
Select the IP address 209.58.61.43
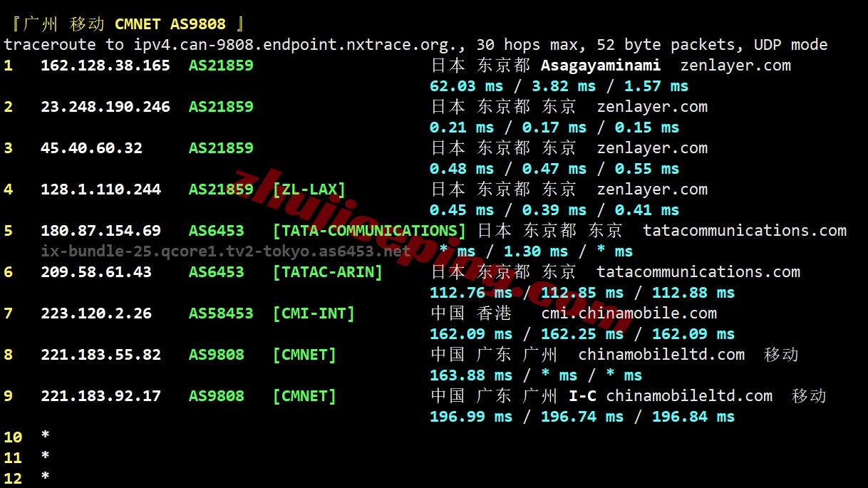(96, 272)
